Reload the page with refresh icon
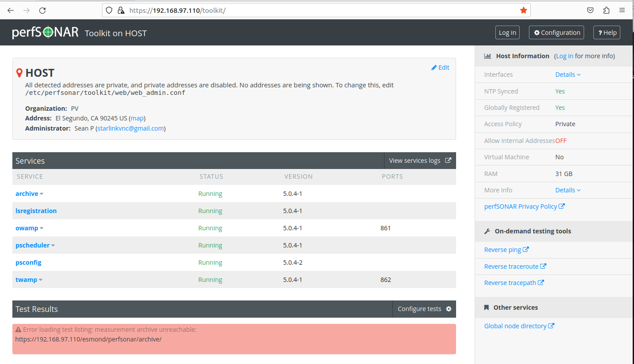This screenshot has width=634, height=364. [42, 10]
